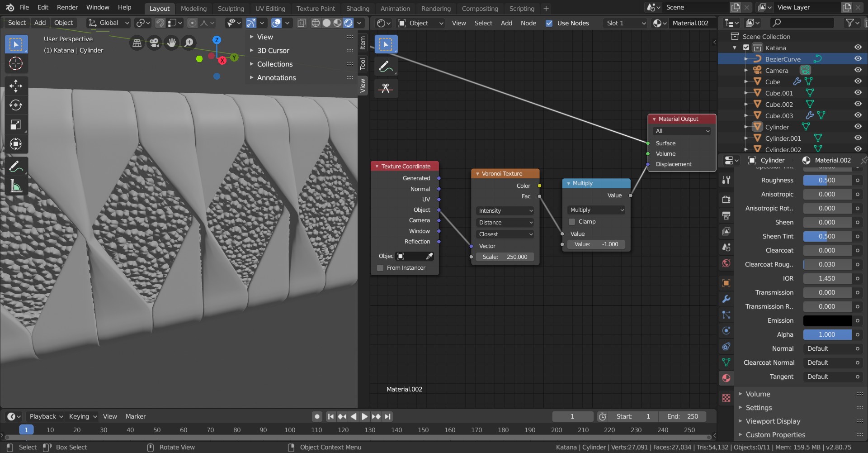Switch to the Shading workspace tab
This screenshot has height=453, width=868.
[357, 8]
